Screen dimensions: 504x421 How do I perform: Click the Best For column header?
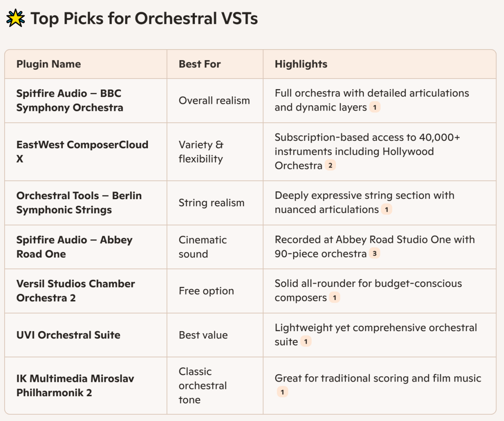(200, 64)
